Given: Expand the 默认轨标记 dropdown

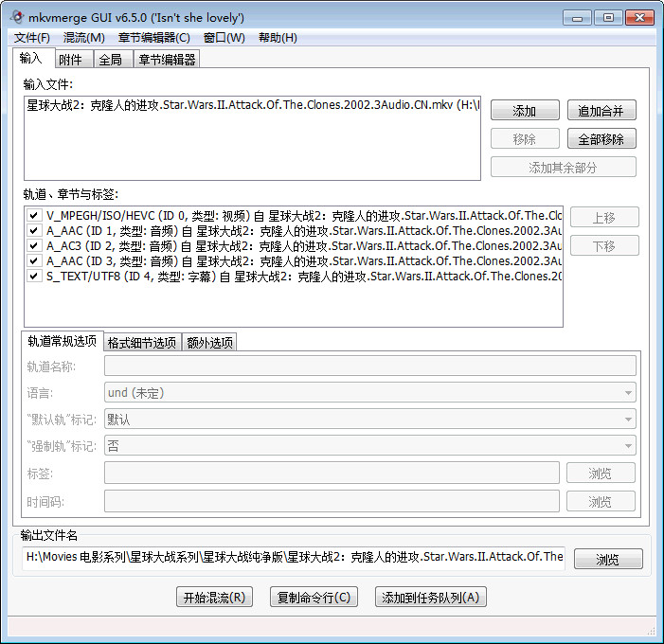Looking at the screenshot, I should pyautogui.click(x=369, y=419).
